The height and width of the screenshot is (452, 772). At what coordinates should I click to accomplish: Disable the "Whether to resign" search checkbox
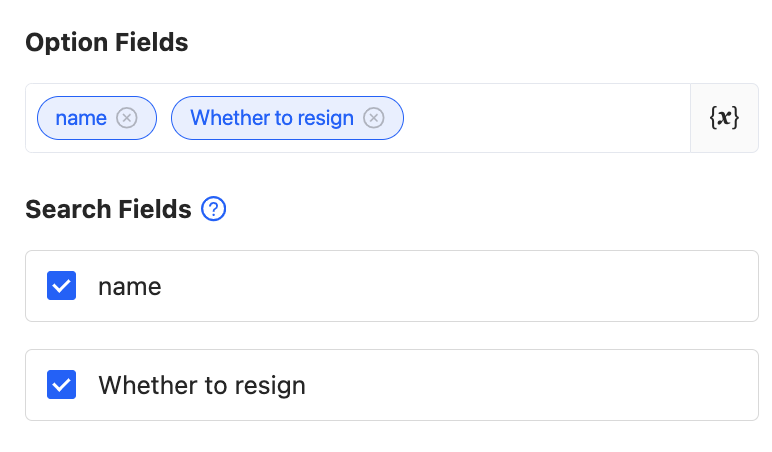62,385
